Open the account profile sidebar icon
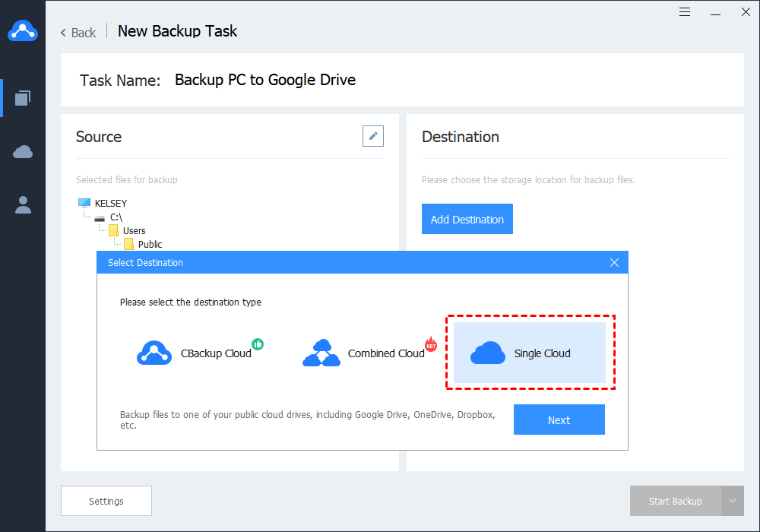Image resolution: width=760 pixels, height=532 pixels. pyautogui.click(x=23, y=205)
